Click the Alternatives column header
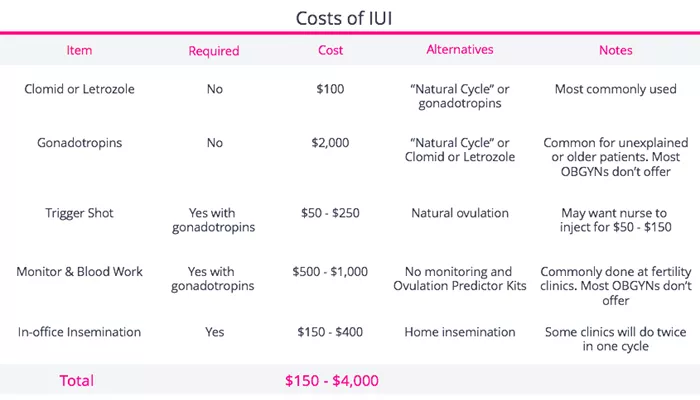The image size is (700, 400). pyautogui.click(x=460, y=50)
